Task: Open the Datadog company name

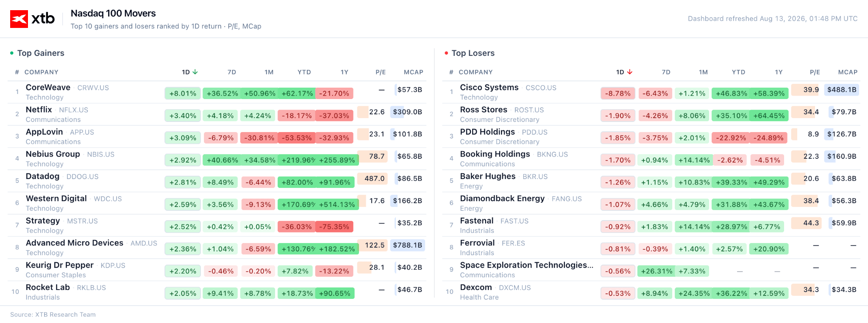Action: 43,176
